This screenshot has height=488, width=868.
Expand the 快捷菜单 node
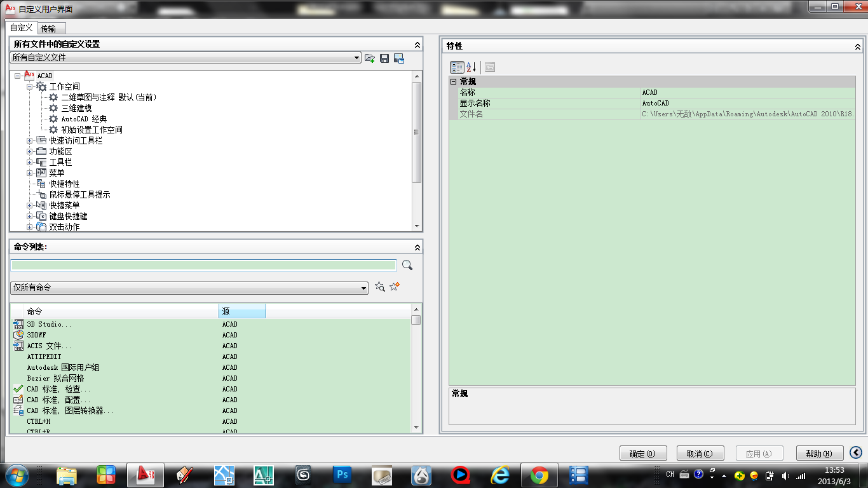(29, 205)
